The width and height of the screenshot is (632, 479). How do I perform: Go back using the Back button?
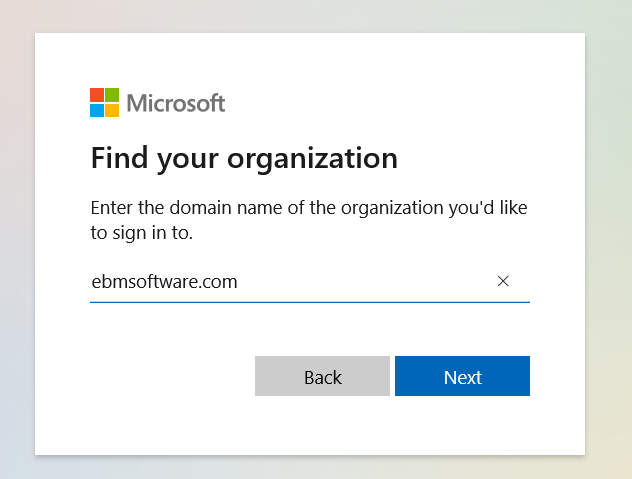(322, 376)
